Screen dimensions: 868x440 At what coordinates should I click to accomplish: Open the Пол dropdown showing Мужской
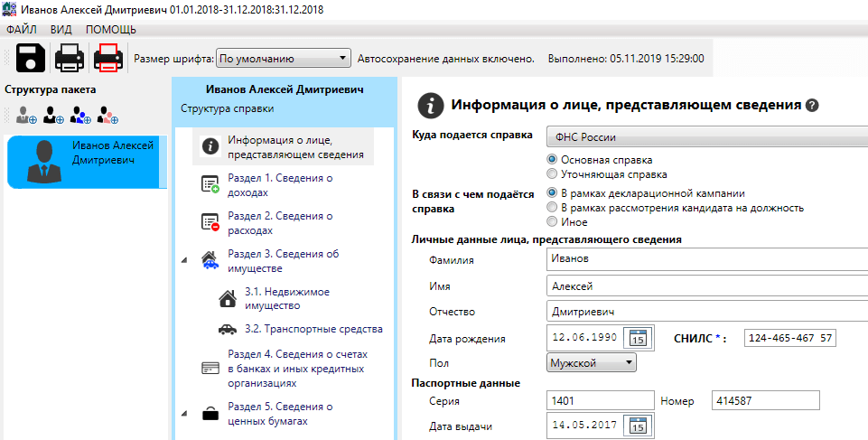[592, 363]
